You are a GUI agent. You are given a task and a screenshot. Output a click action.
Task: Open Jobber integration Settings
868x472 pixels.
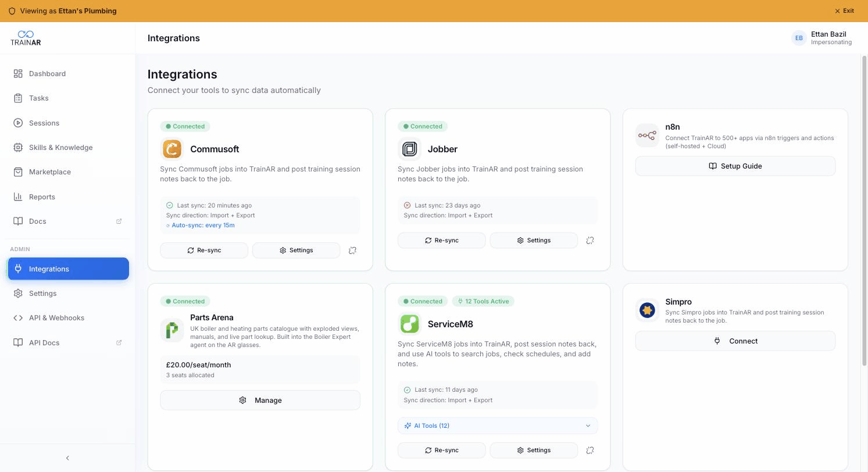[534, 241]
